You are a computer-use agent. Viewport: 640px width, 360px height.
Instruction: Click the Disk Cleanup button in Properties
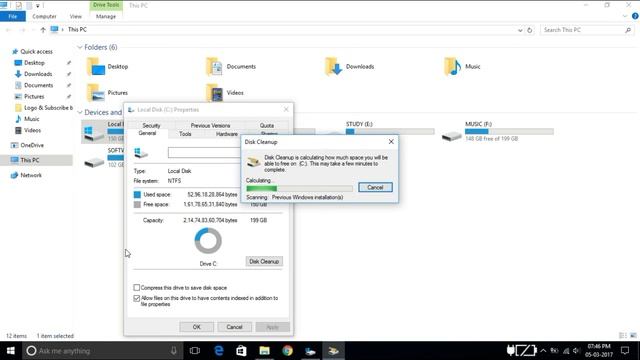[x=264, y=261]
